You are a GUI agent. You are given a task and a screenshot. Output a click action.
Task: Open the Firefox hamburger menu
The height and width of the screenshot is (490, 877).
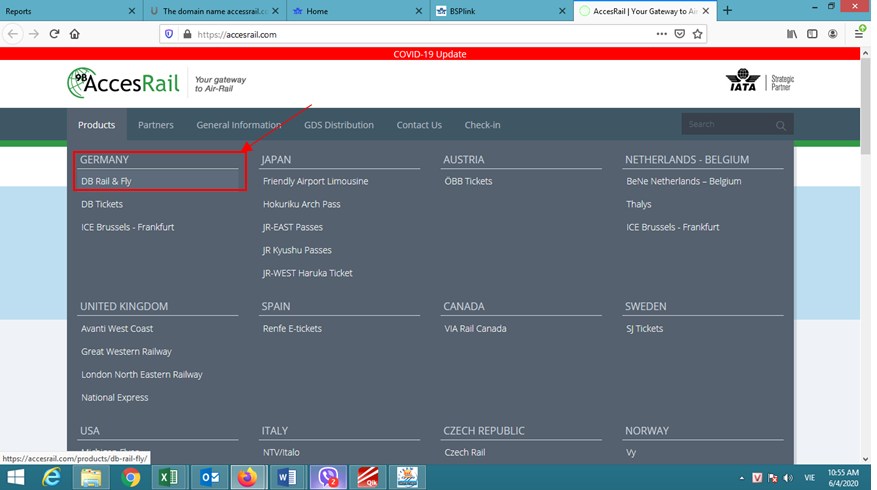(859, 34)
